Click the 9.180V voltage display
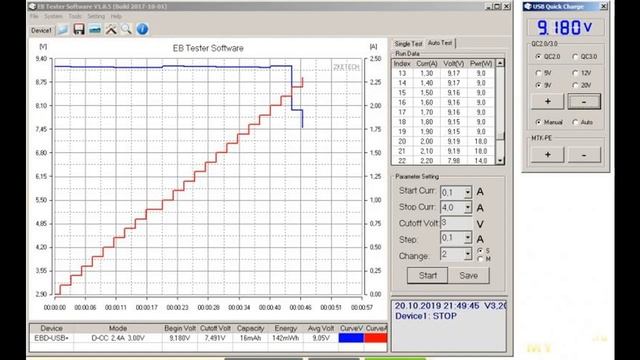This screenshot has width=640, height=360. [565, 27]
